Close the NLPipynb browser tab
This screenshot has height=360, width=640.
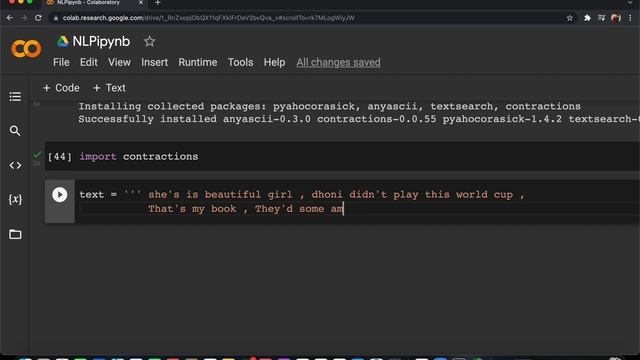[x=141, y=2]
